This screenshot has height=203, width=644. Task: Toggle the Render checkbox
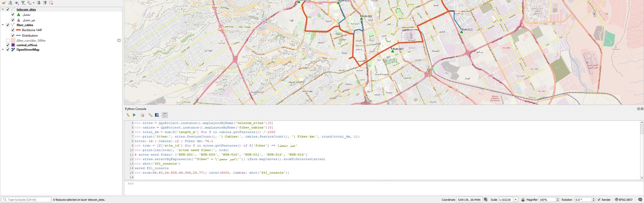pos(599,200)
